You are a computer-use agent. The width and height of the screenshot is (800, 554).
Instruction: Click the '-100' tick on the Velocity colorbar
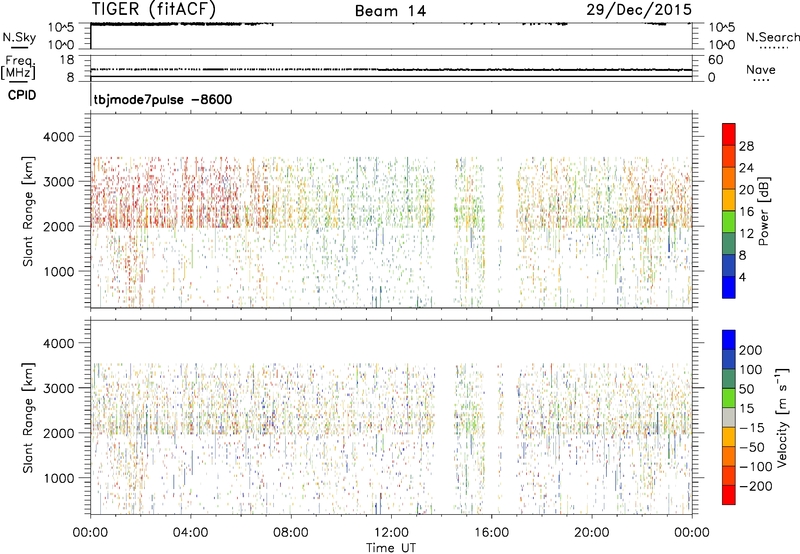click(756, 467)
